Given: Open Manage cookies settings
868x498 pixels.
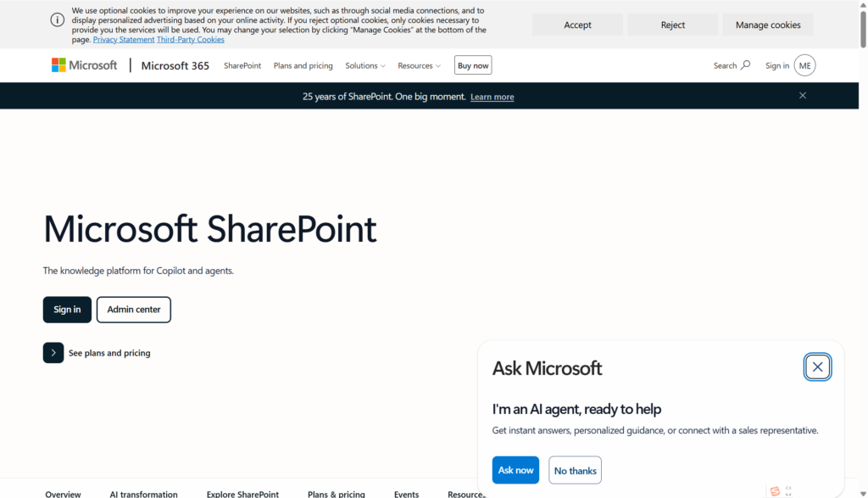Looking at the screenshot, I should (768, 25).
